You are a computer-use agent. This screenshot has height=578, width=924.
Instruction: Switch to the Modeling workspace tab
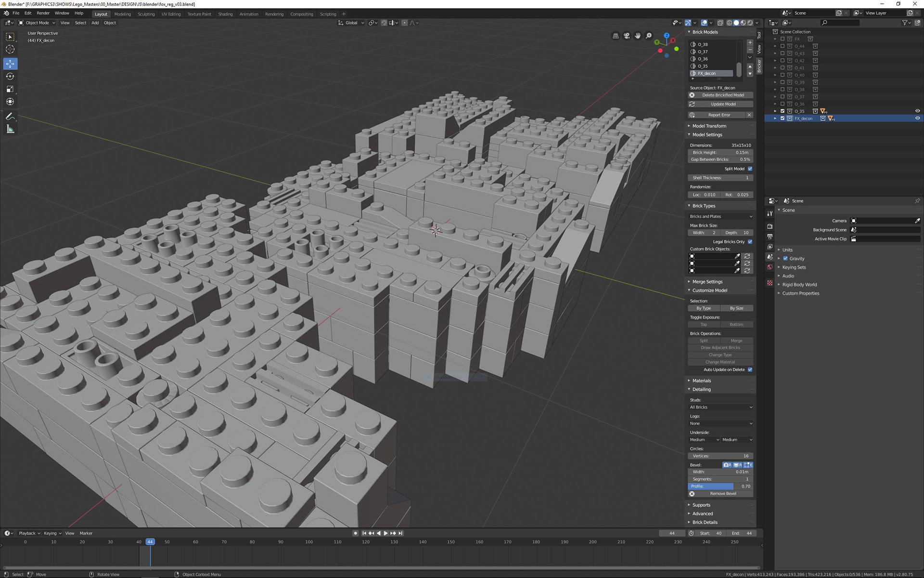(x=122, y=14)
